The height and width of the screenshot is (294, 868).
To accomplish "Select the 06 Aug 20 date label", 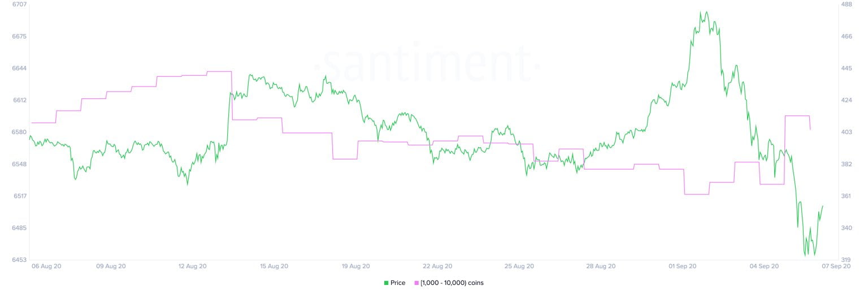I will pos(46,266).
